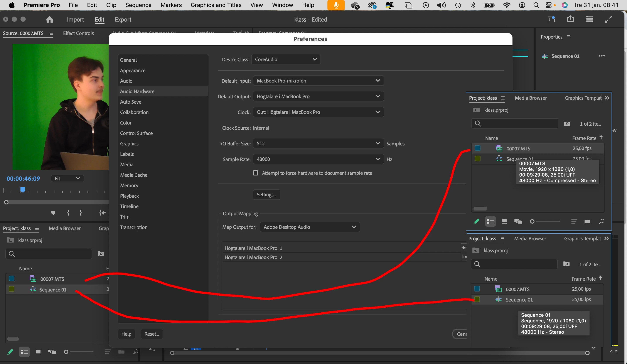This screenshot has width=627, height=364.
Task: Toggle the read-only pencil icon in the bottom-left Project panel
Action: [x=10, y=352]
